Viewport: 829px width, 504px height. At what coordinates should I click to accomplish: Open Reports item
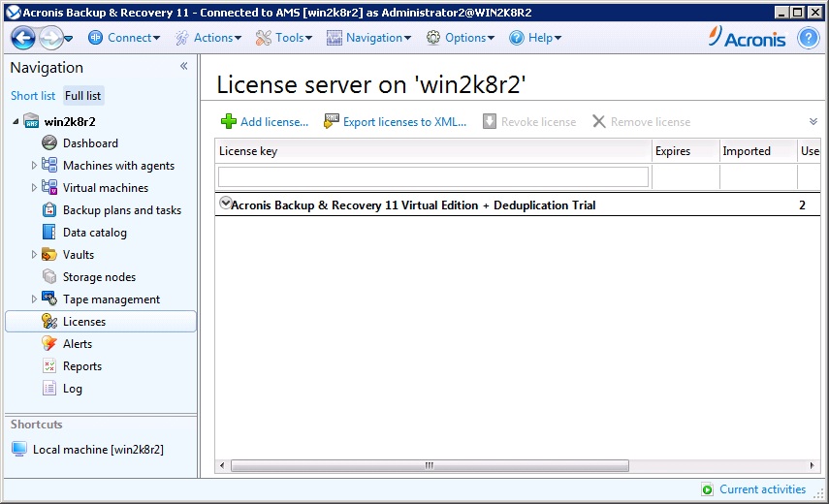click(82, 366)
